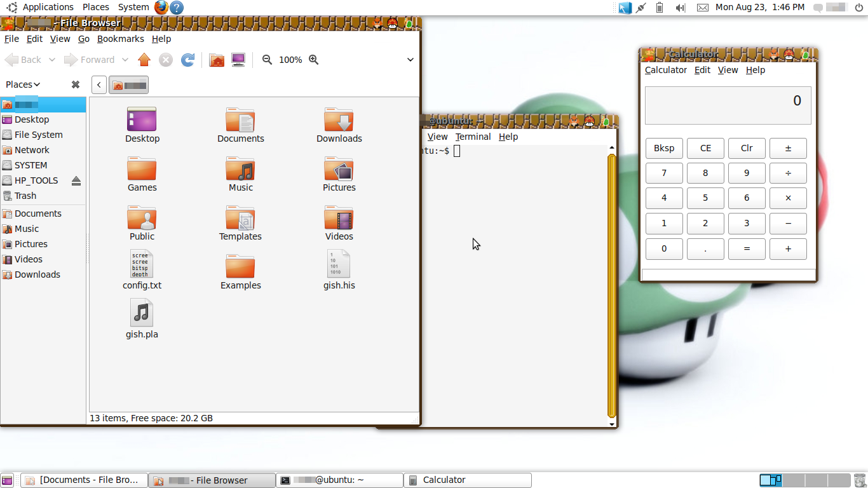
Task: Zoom in in File Browser
Action: [x=313, y=60]
